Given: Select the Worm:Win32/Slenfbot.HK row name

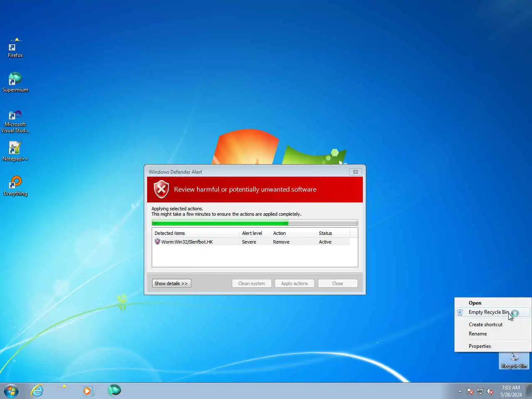Looking at the screenshot, I should tap(187, 242).
